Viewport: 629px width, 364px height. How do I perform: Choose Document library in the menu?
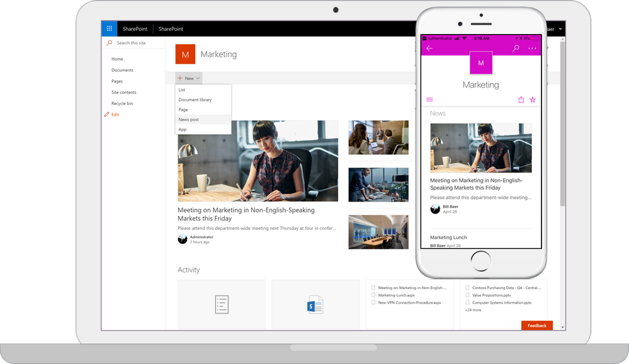point(195,100)
